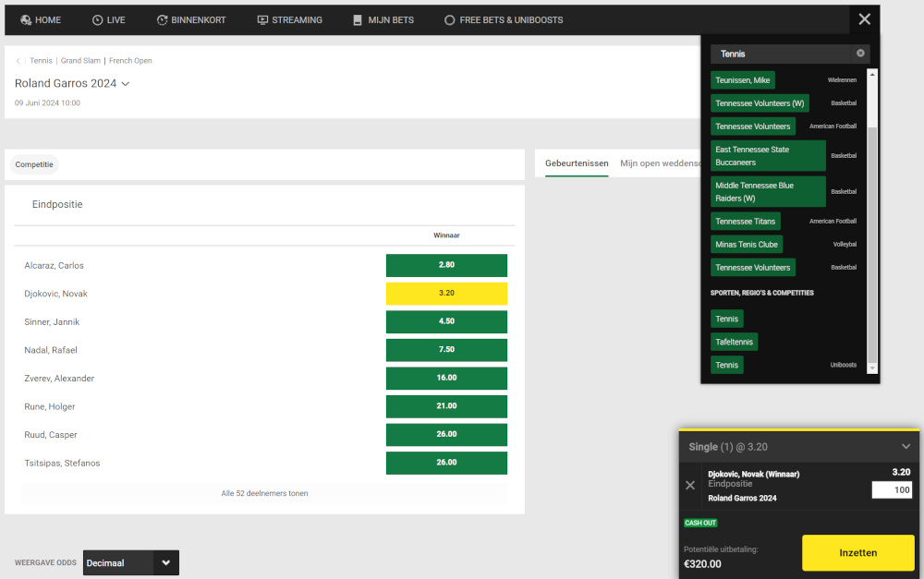
Task: Select Tennessee Volunteers American Football result
Action: tap(752, 126)
